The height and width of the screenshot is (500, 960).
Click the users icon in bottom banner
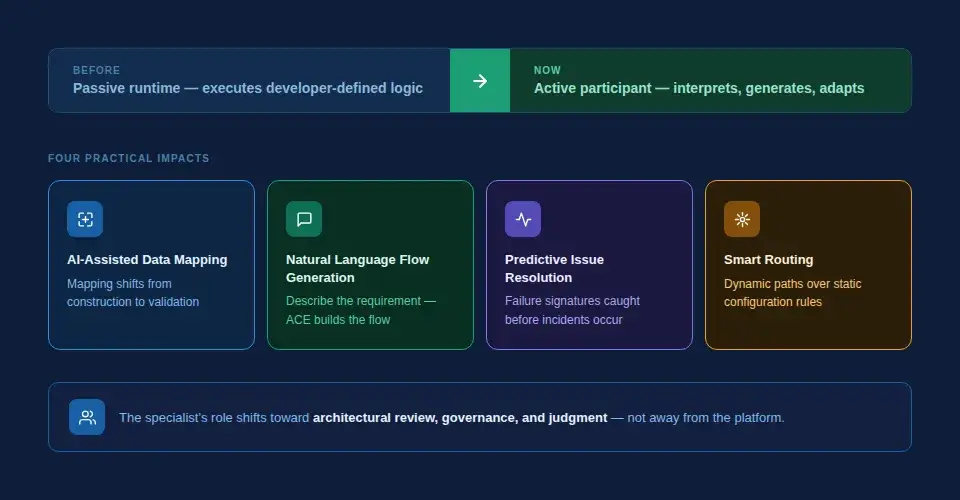[x=87, y=417]
